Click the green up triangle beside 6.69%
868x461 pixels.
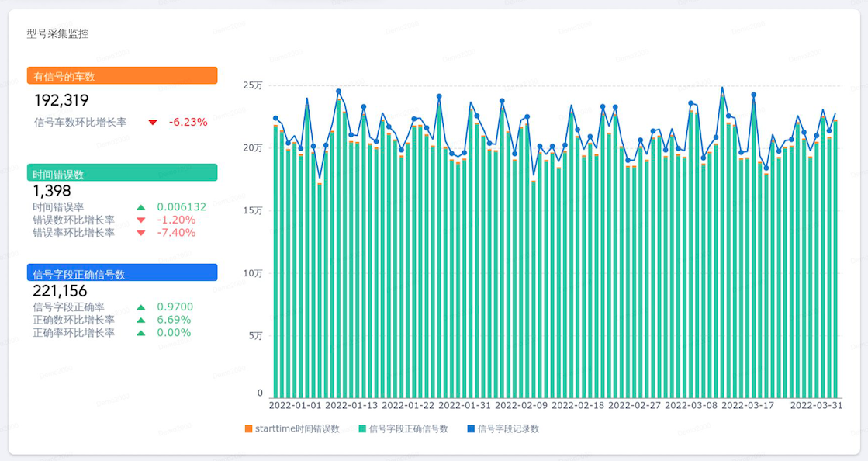coord(141,321)
